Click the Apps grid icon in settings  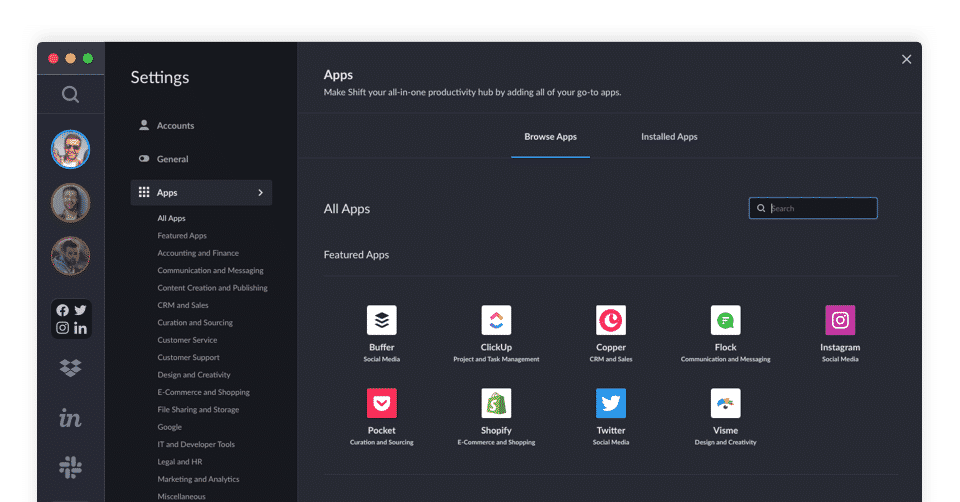(x=144, y=192)
